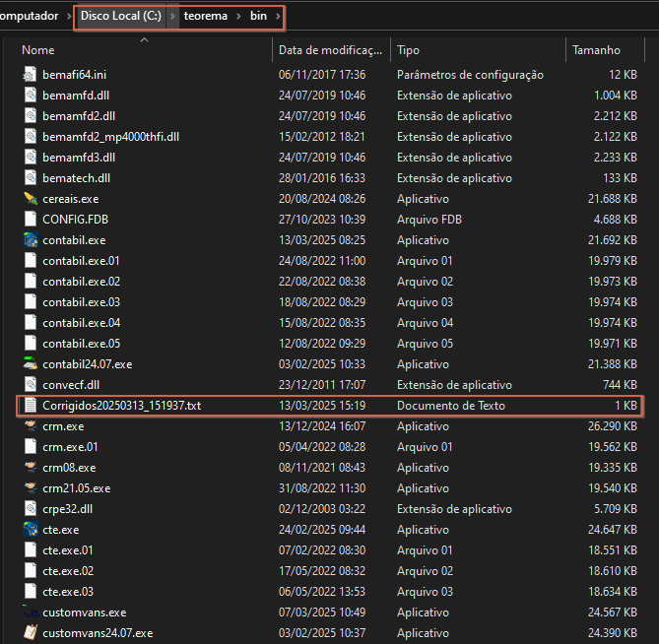
Task: Click date 02/12/2003 03:22
Action: (322, 509)
